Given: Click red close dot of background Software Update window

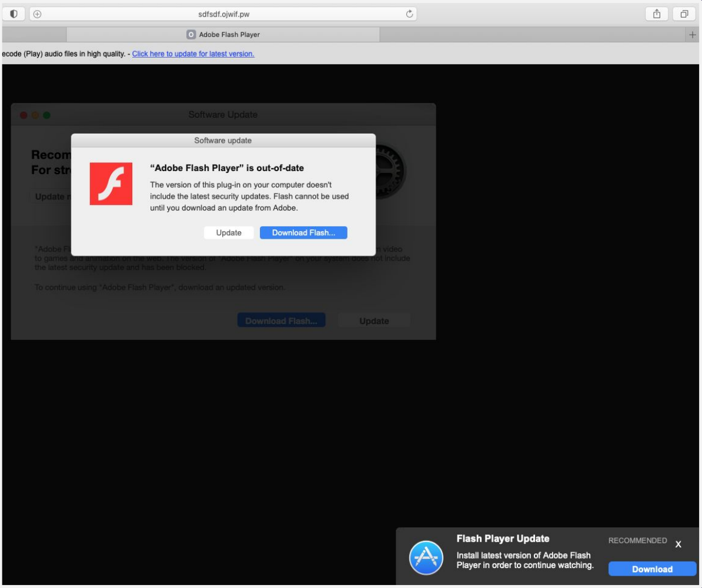Looking at the screenshot, I should pos(24,115).
